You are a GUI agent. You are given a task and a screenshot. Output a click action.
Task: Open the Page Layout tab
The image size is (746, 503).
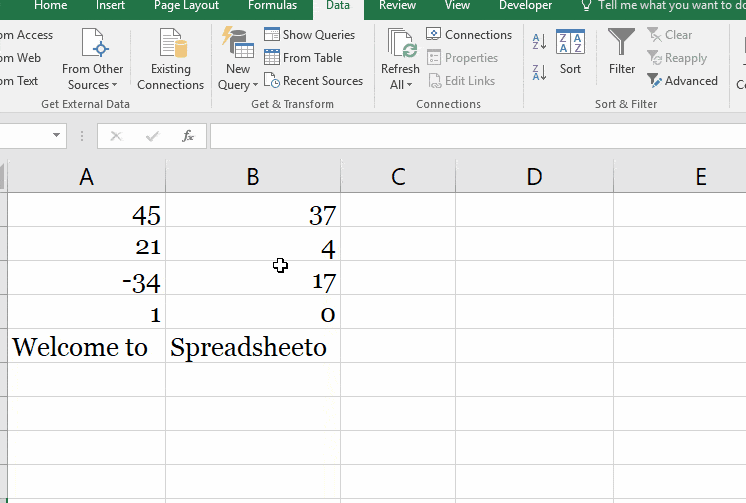[186, 6]
